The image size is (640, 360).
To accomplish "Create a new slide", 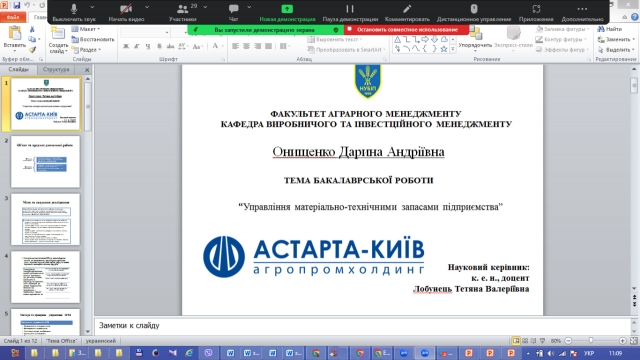I will (58, 40).
